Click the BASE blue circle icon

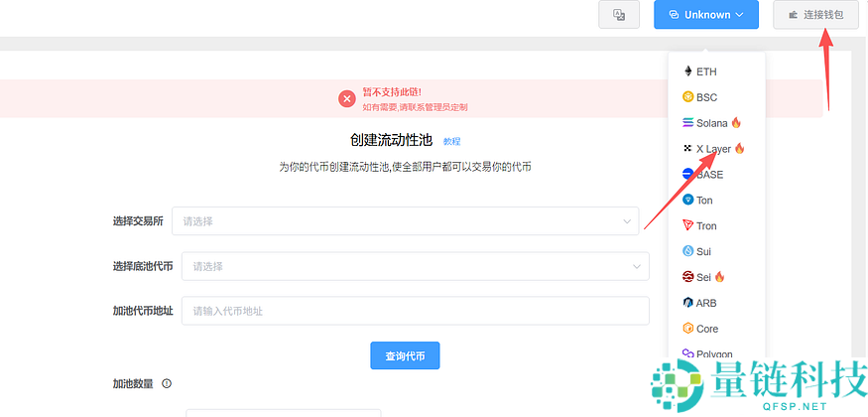[688, 174]
